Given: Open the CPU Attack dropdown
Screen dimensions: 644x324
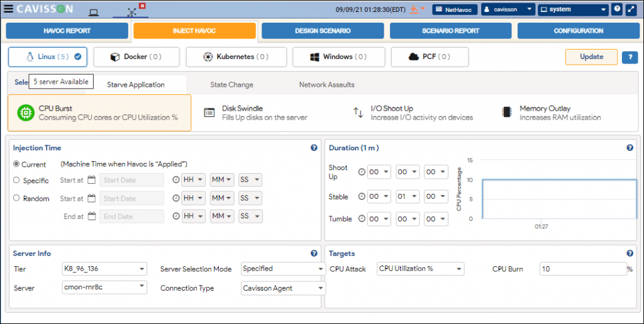Looking at the screenshot, I should click(x=421, y=269).
